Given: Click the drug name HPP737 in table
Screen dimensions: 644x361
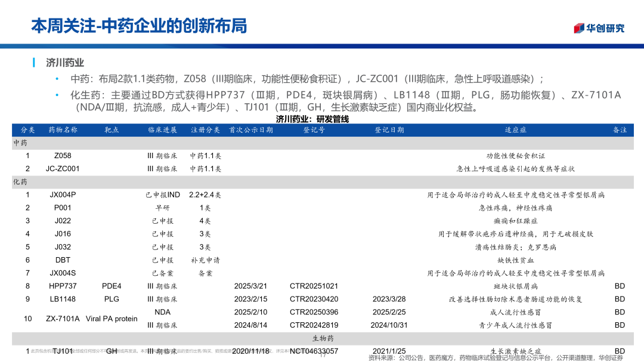Looking at the screenshot, I should point(63,286).
